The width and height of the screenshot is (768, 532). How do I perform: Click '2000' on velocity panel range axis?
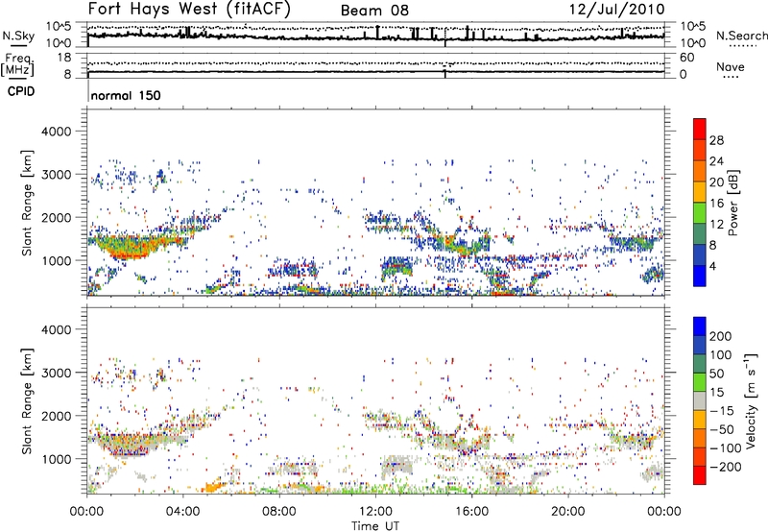pyautogui.click(x=56, y=416)
